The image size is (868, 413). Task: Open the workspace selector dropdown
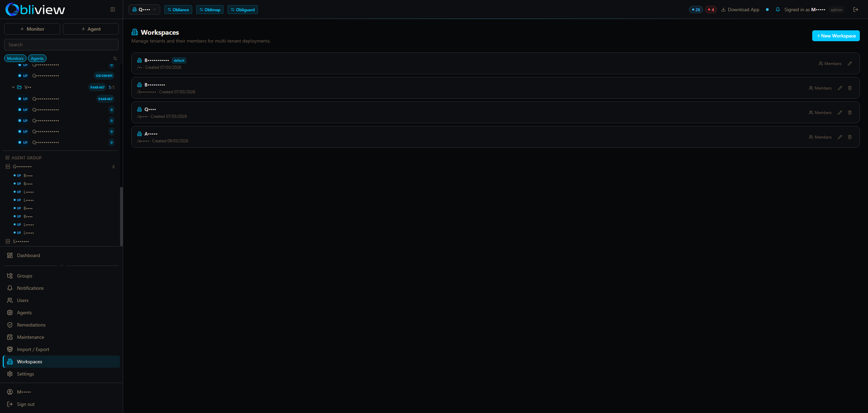[144, 10]
